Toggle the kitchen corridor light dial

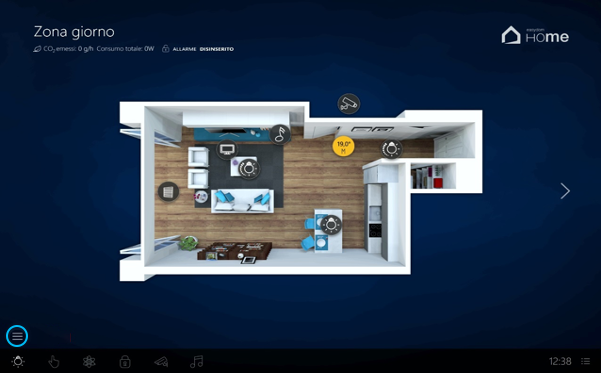point(391,149)
